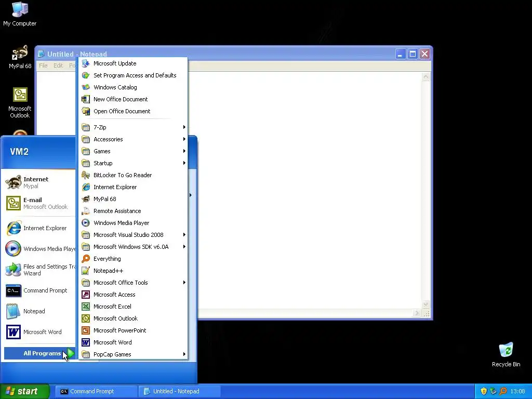The width and height of the screenshot is (532, 399).
Task: Click the New Office Document icon
Action: click(x=86, y=99)
